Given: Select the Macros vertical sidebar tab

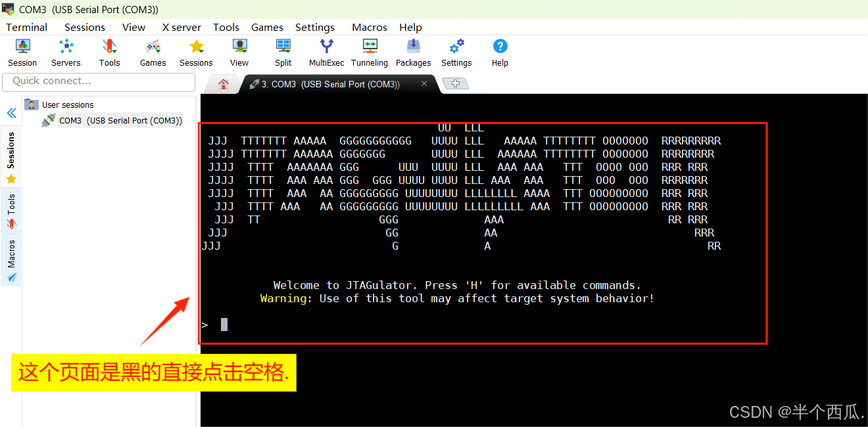Looking at the screenshot, I should [11, 259].
